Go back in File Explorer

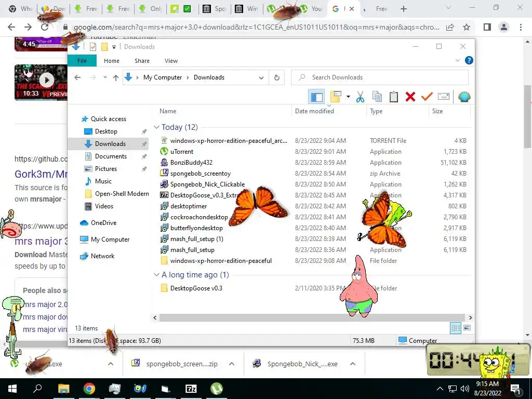[77, 78]
